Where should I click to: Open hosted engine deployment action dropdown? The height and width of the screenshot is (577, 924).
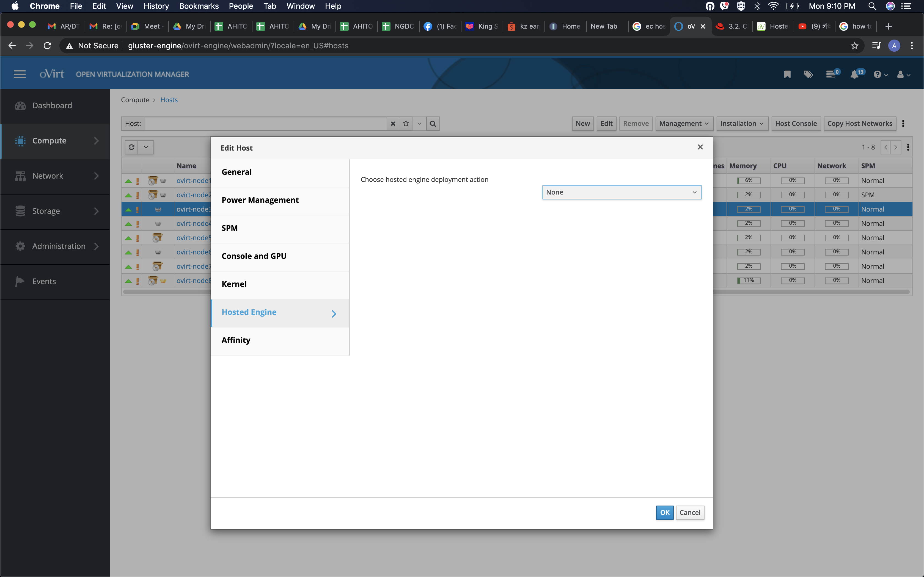621,192
